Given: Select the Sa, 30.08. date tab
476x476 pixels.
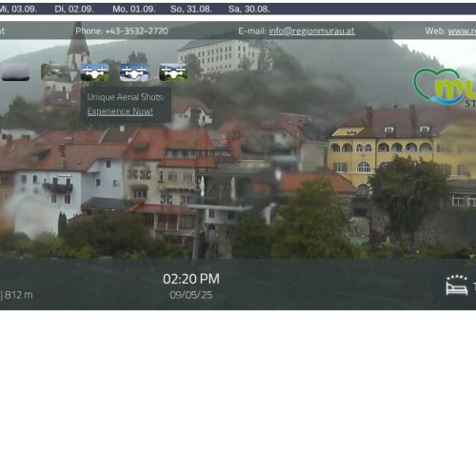Looking at the screenshot, I should [x=249, y=10].
